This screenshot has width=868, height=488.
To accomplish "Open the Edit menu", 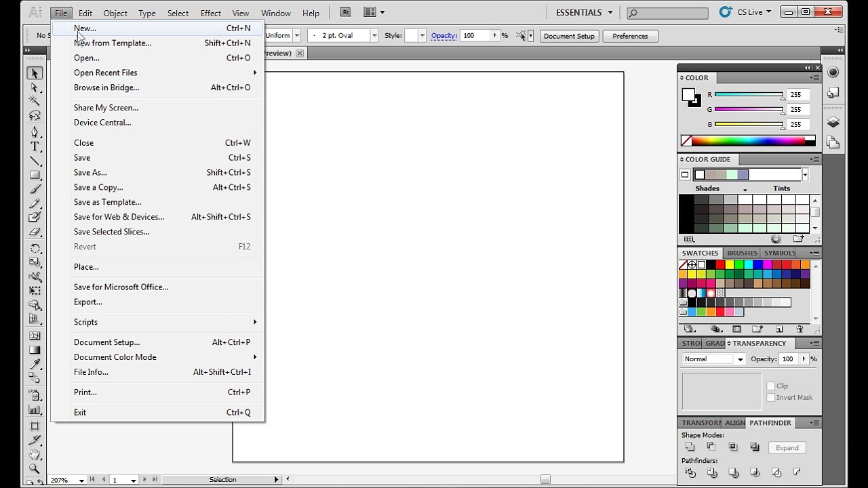I will point(85,13).
